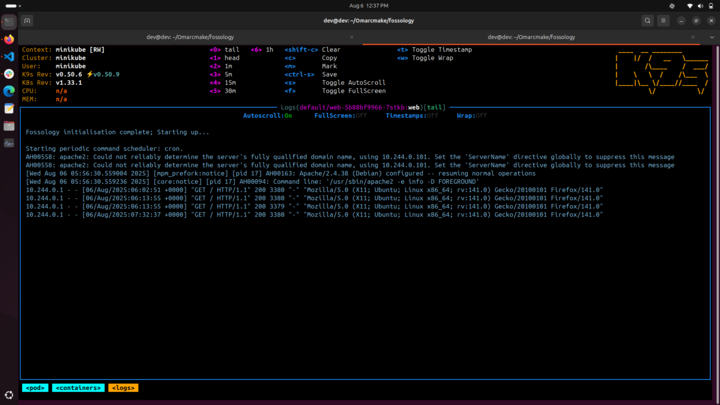Open terminal search
The width and height of the screenshot is (720, 405).
pyautogui.click(x=647, y=21)
